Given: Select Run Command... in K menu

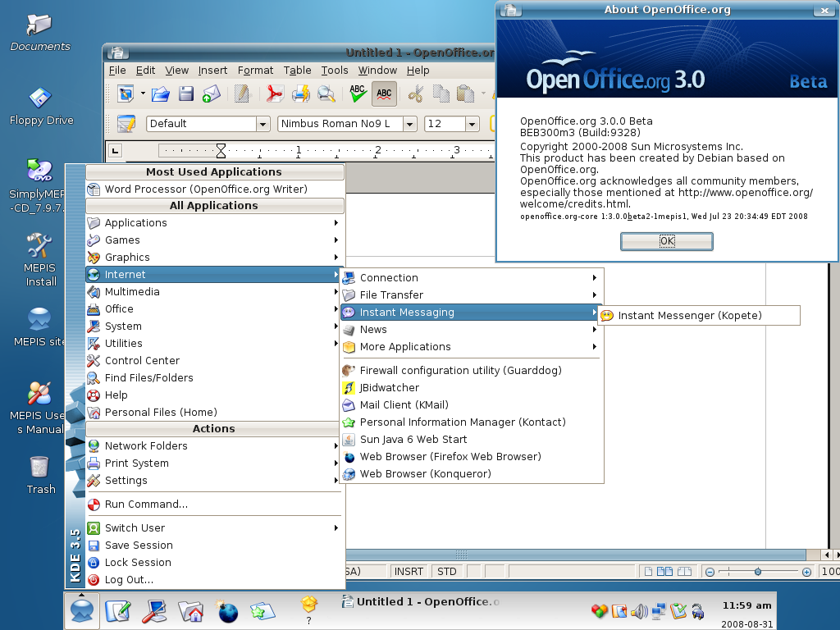Looking at the screenshot, I should coord(214,504).
